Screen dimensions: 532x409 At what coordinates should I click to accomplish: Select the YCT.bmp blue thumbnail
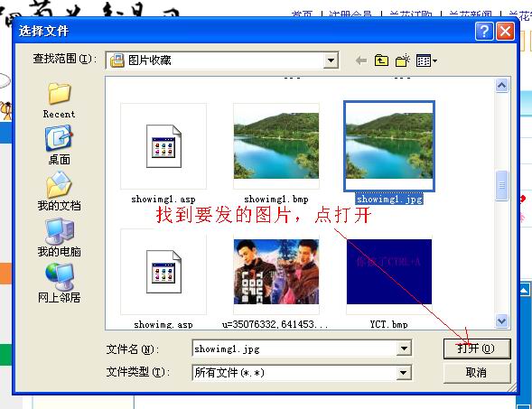pyautogui.click(x=389, y=272)
